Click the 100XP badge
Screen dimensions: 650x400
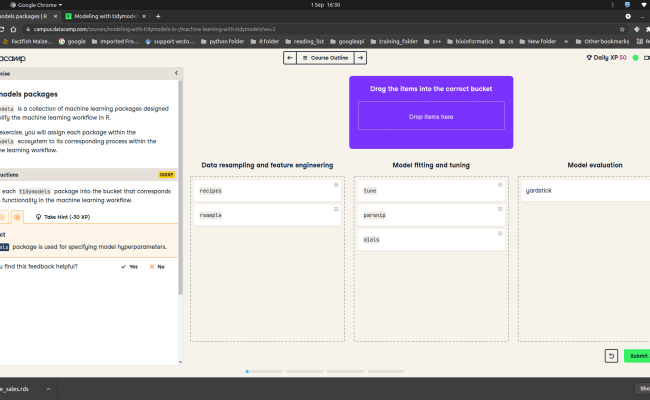(166, 175)
